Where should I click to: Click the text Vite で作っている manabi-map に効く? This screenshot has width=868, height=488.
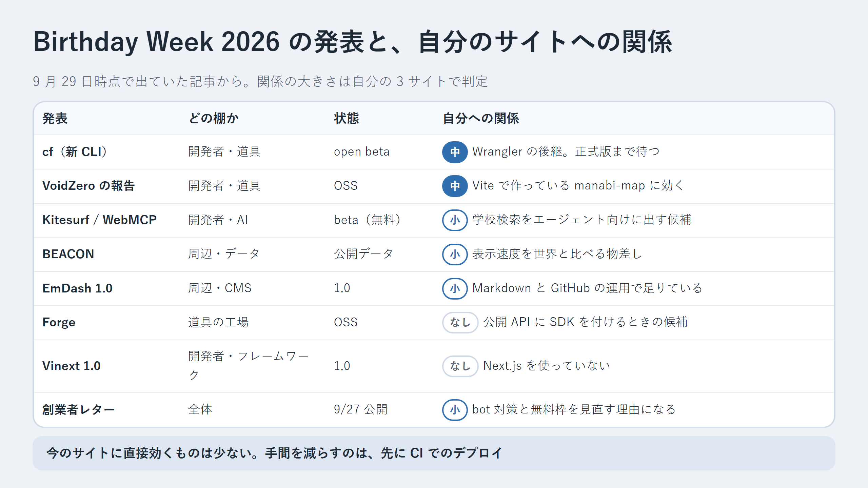(578, 186)
